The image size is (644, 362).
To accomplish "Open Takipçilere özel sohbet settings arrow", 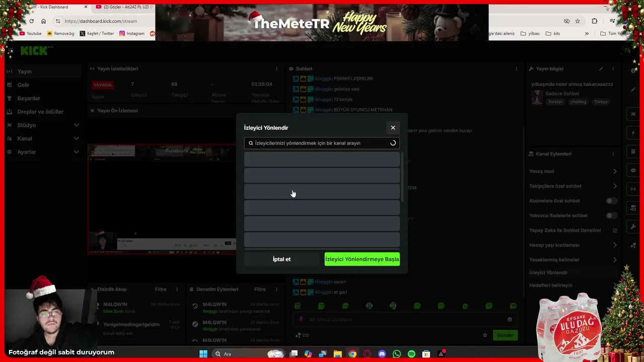I will 615,186.
